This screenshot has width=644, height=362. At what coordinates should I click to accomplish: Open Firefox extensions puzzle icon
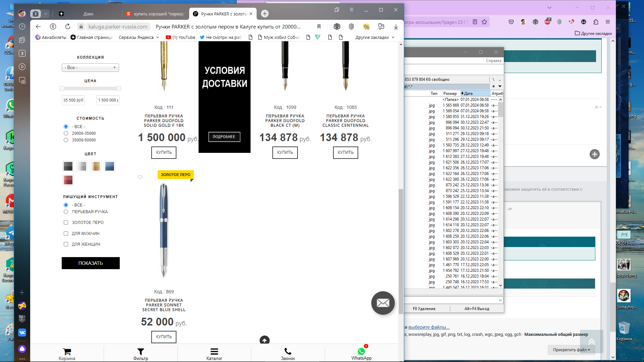coord(596,22)
